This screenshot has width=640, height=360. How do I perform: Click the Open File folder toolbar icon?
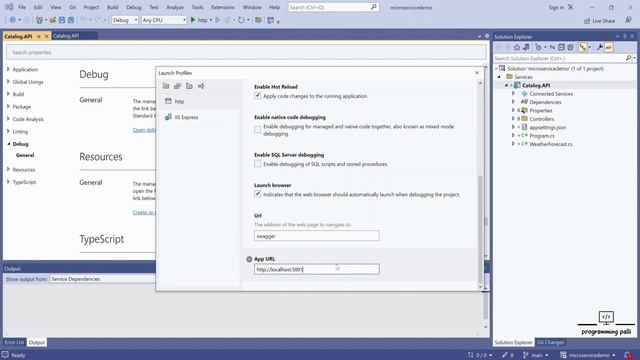point(53,20)
